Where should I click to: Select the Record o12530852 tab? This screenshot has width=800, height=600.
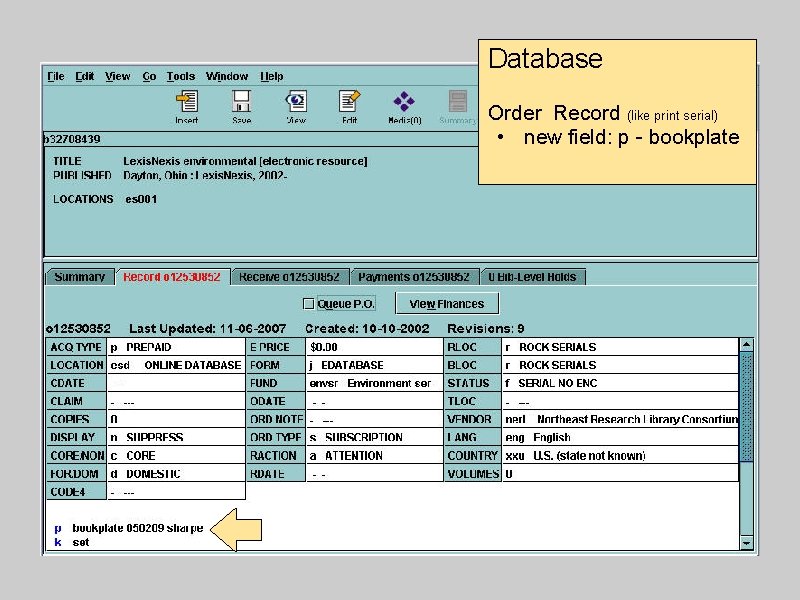tap(172, 277)
